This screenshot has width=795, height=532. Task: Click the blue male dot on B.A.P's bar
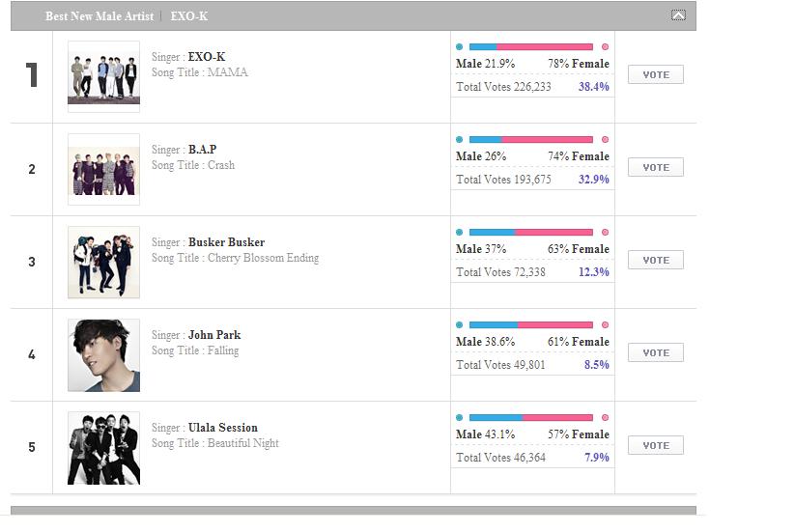(460, 139)
